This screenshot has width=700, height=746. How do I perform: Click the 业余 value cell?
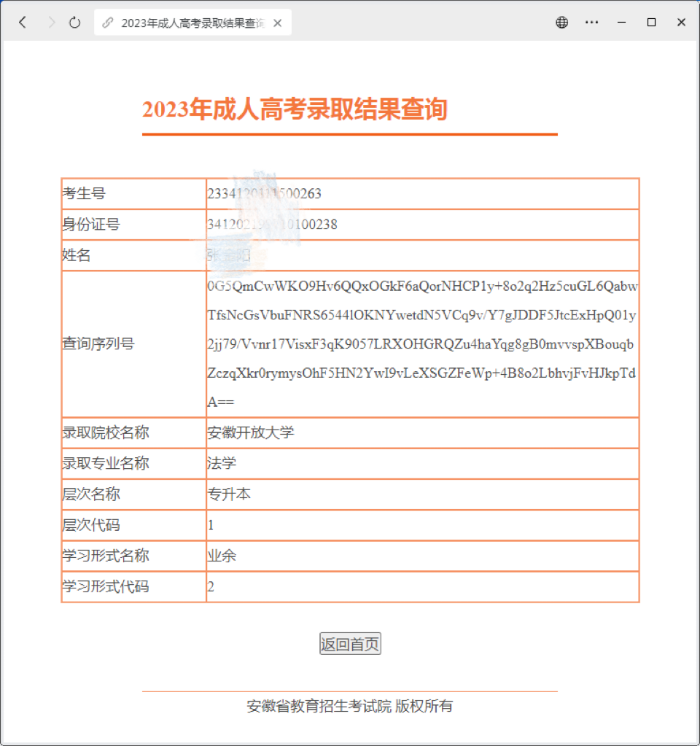(x=423, y=556)
